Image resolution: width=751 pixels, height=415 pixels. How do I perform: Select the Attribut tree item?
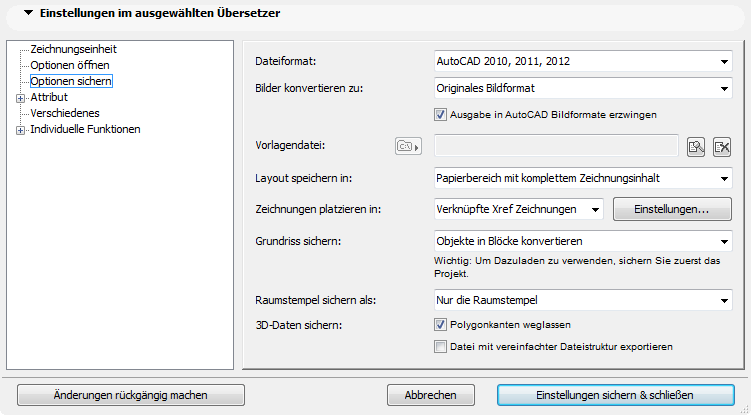[49, 97]
